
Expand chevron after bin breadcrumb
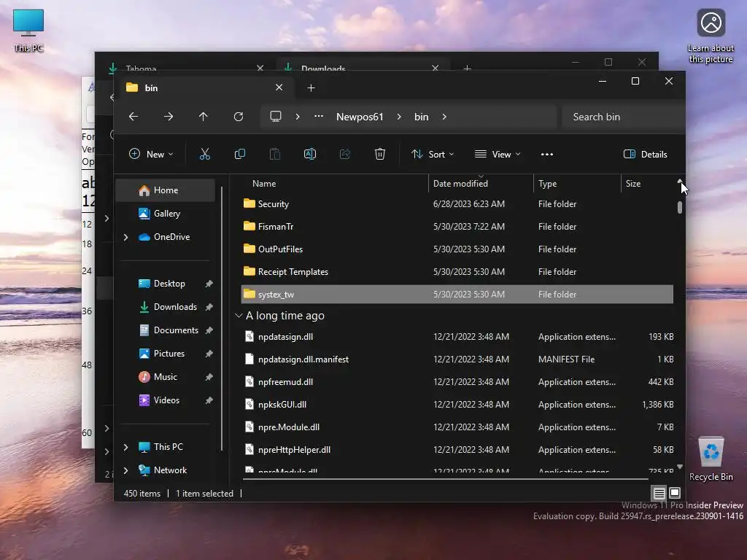click(444, 117)
